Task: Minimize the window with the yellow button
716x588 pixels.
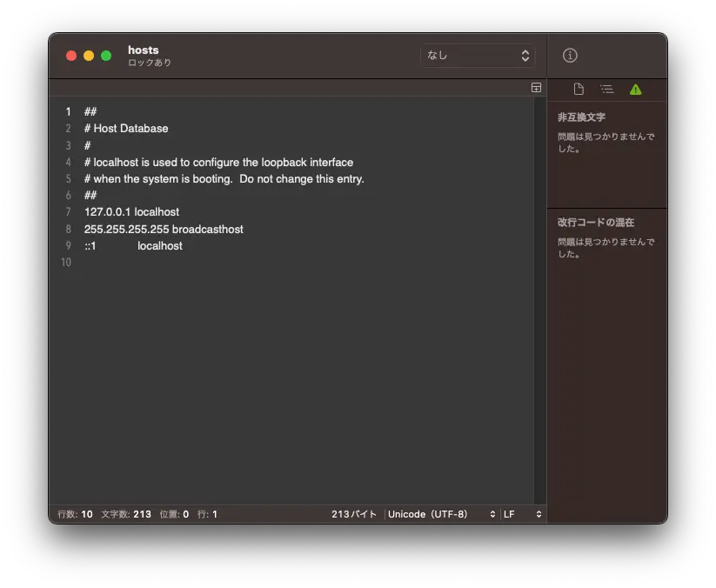Action: 89,56
